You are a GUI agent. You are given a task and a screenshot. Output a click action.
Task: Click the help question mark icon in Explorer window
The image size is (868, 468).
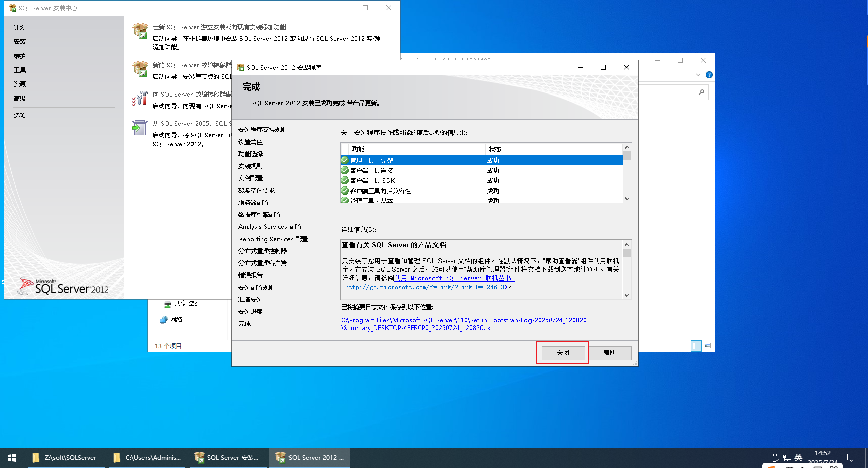pyautogui.click(x=709, y=75)
